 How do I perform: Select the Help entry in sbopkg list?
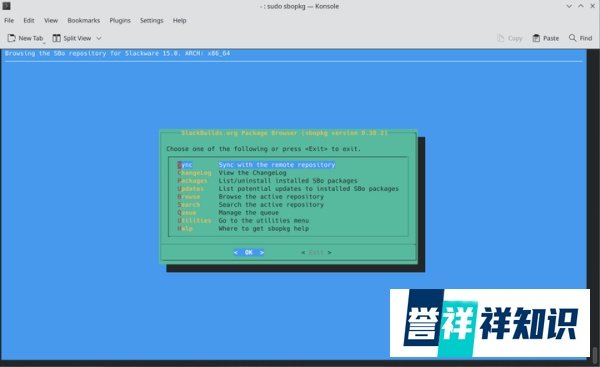[x=185, y=229]
